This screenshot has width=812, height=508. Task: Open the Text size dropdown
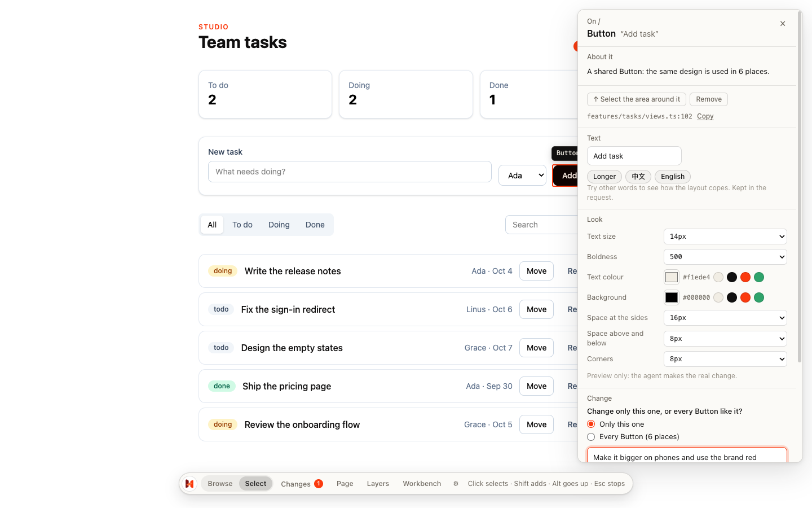tap(725, 237)
